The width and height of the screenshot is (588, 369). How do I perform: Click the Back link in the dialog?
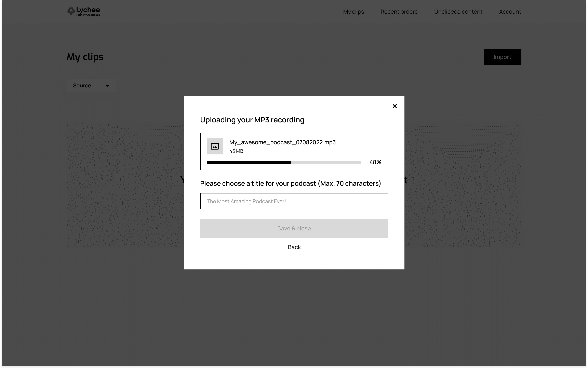pyautogui.click(x=294, y=247)
